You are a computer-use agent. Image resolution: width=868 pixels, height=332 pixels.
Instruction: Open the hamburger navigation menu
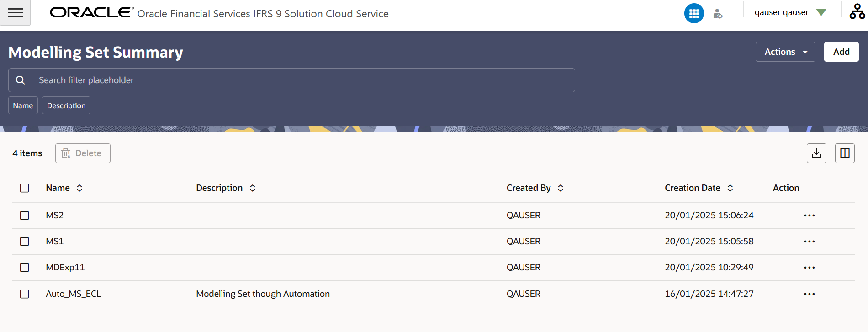point(15,13)
